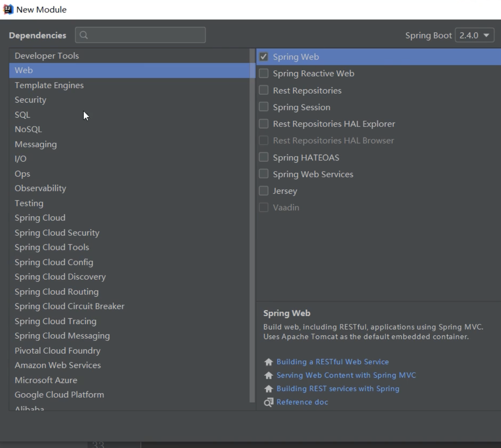Choose Spring Cloud Messaging category

pos(130,336)
